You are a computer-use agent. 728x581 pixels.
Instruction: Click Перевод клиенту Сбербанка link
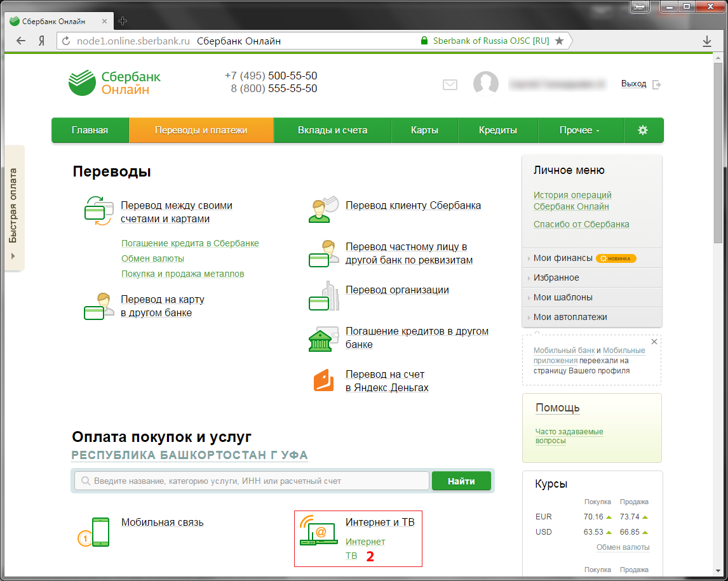pos(413,205)
